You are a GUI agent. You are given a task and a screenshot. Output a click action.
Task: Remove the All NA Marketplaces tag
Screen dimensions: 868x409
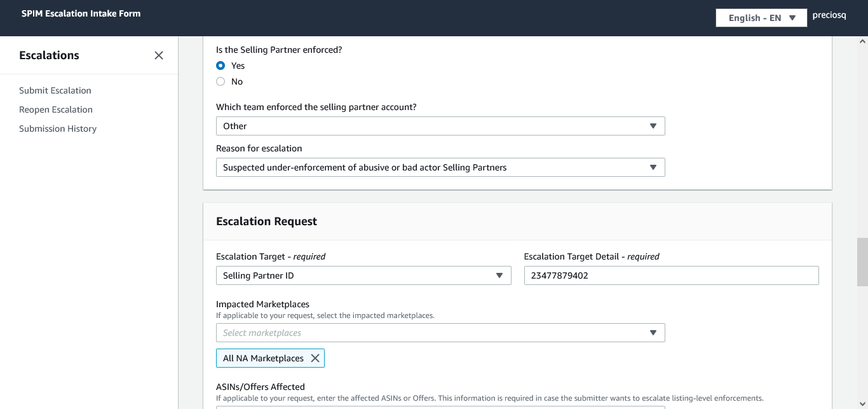point(315,358)
